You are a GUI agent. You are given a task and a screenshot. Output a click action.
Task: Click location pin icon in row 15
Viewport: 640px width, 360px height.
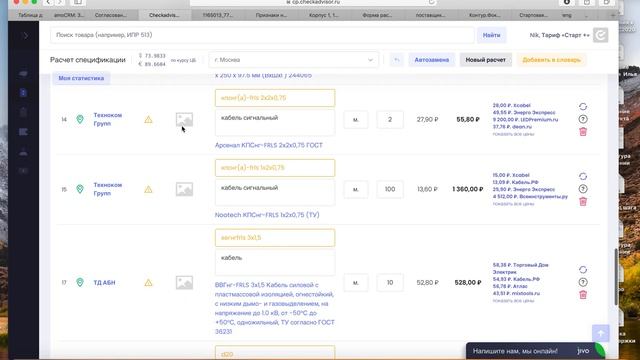coord(80,189)
